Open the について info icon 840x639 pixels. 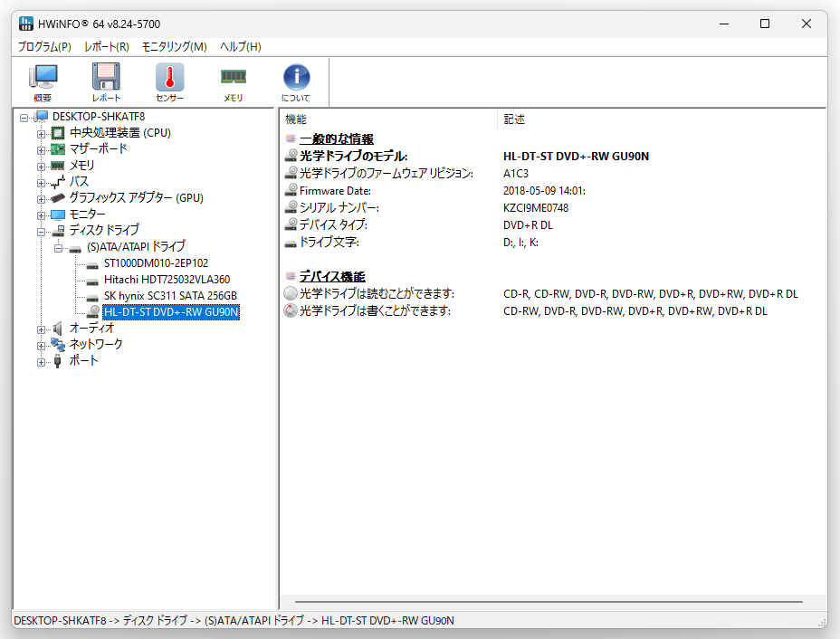pyautogui.click(x=296, y=82)
